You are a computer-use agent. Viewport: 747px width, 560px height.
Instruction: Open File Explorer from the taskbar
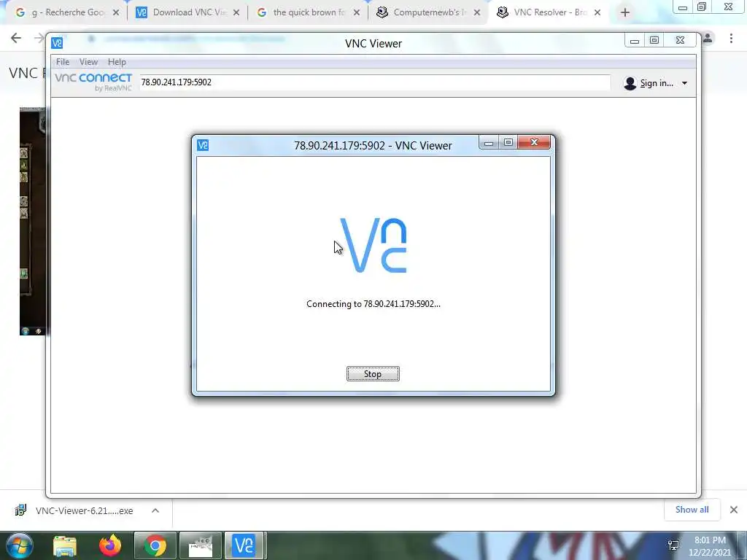[x=65, y=545]
